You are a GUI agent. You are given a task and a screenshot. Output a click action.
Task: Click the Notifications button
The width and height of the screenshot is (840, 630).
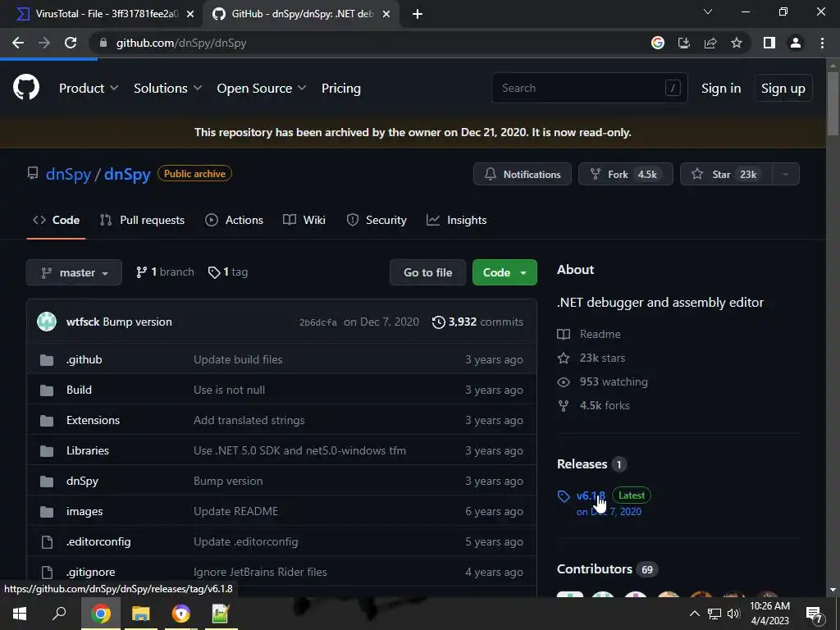(523, 174)
